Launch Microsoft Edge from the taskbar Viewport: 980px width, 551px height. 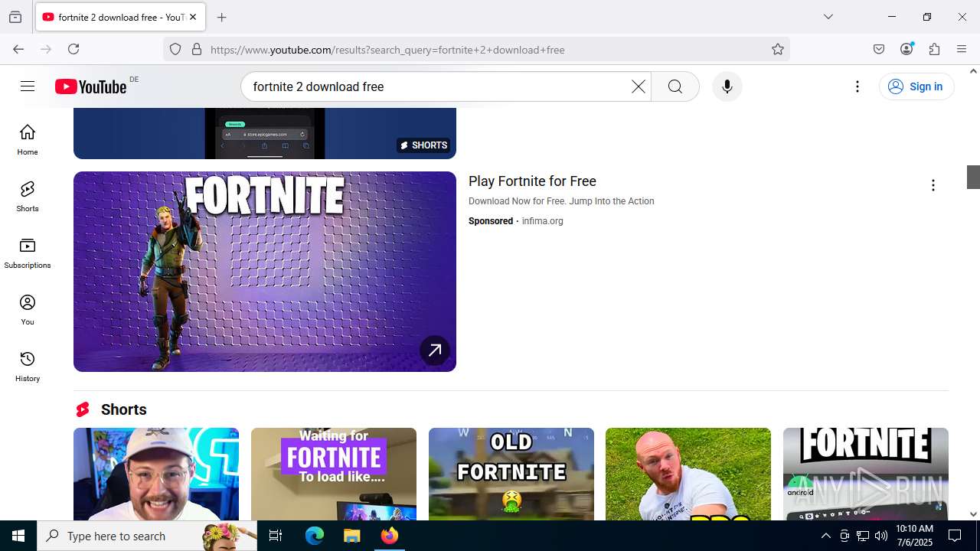(315, 536)
